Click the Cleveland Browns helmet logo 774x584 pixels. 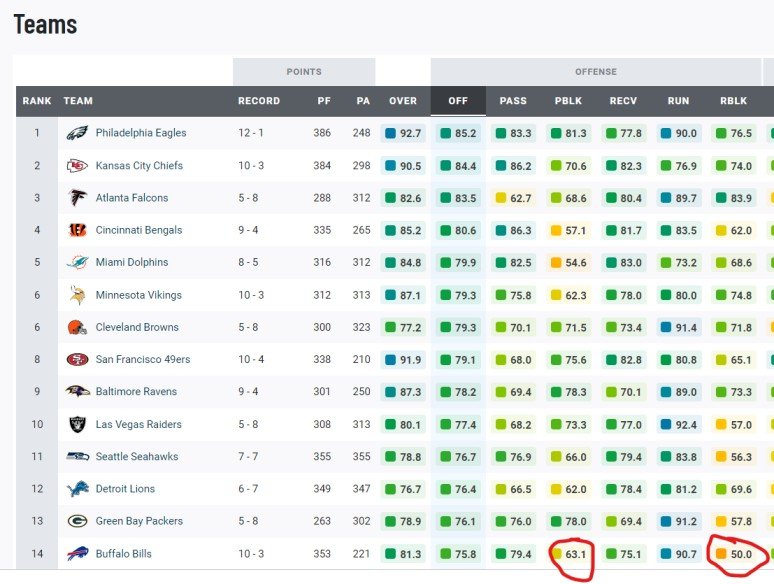pos(77,327)
